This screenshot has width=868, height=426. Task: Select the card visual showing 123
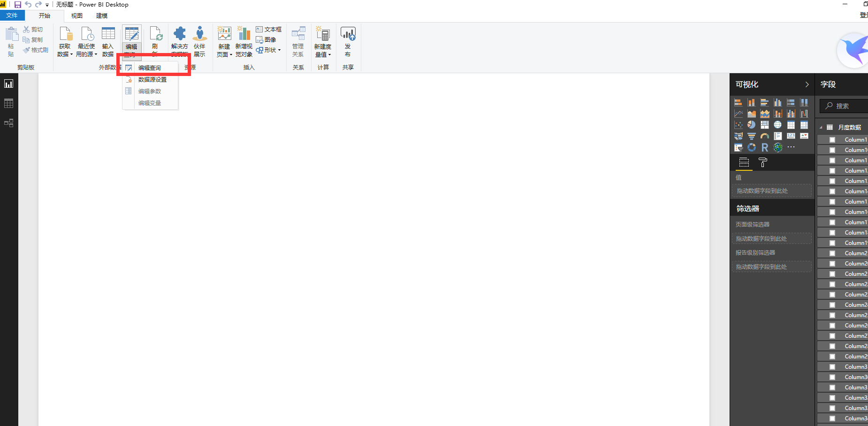point(791,136)
